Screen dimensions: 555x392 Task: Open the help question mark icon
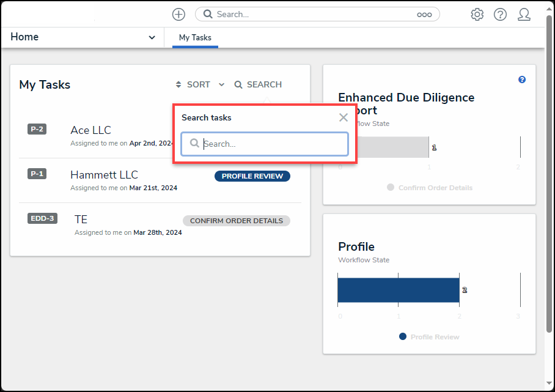[500, 14]
